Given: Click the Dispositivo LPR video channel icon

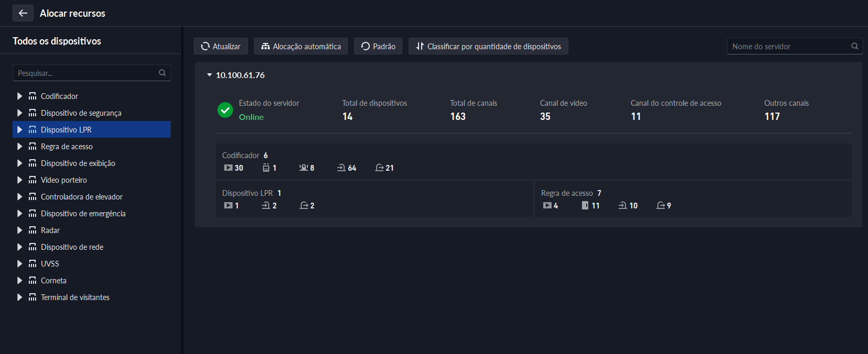Looking at the screenshot, I should pos(228,206).
